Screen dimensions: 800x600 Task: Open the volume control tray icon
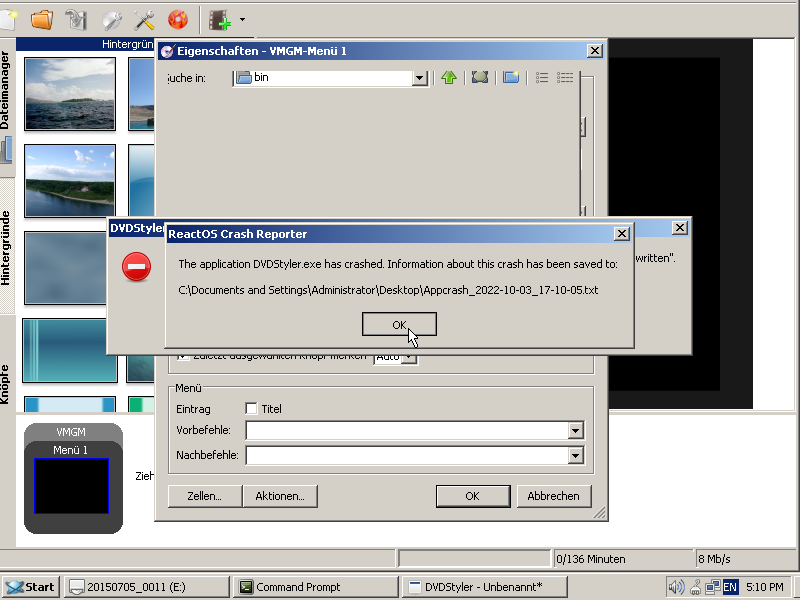pos(676,587)
